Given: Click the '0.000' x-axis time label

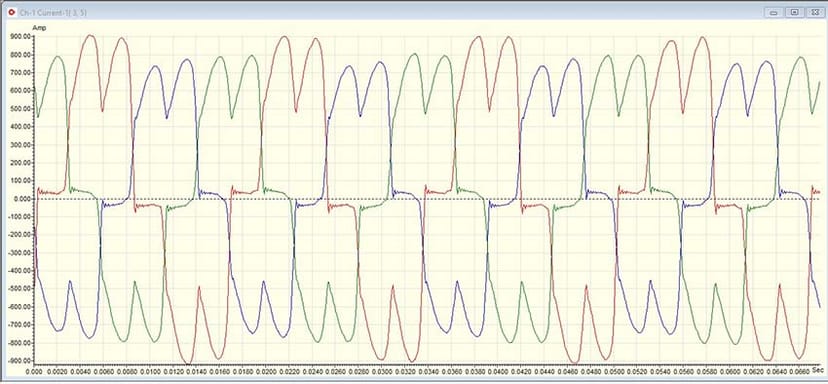Looking at the screenshot, I should [34, 372].
